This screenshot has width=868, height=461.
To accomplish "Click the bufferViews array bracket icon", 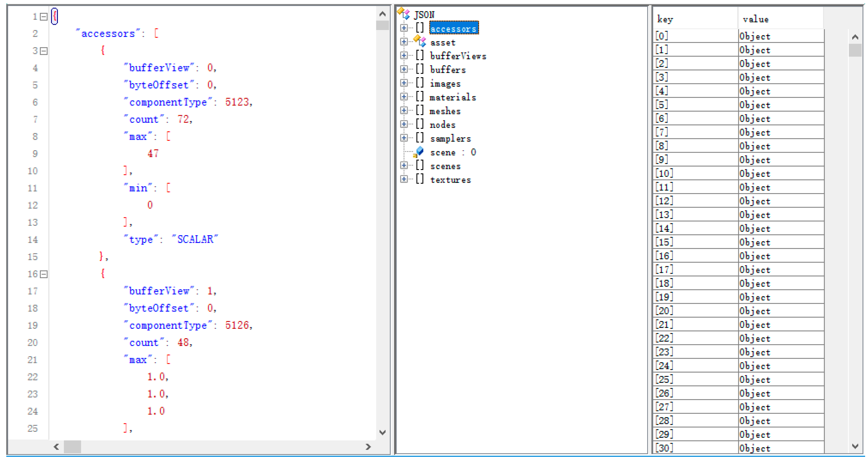I will (x=419, y=55).
